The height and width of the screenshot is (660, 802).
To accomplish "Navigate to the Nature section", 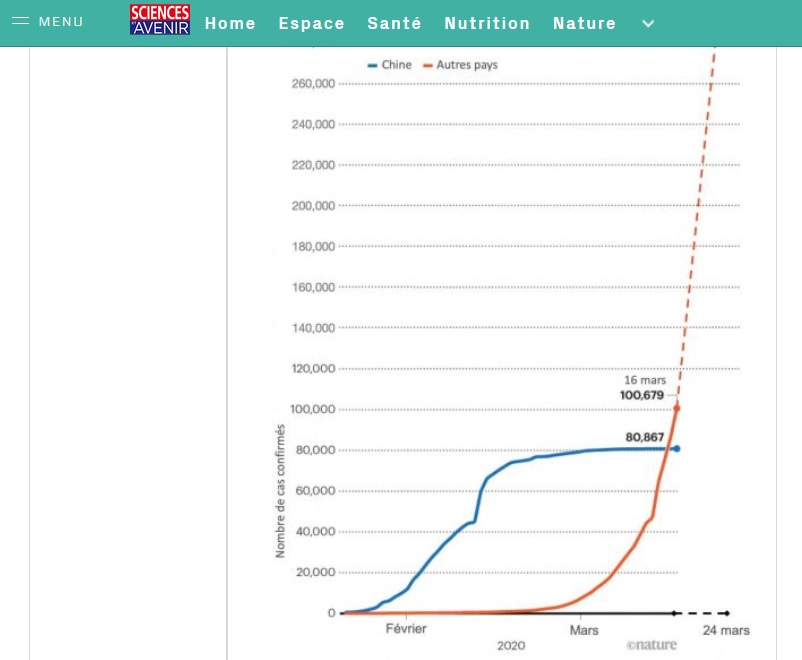I will [584, 23].
